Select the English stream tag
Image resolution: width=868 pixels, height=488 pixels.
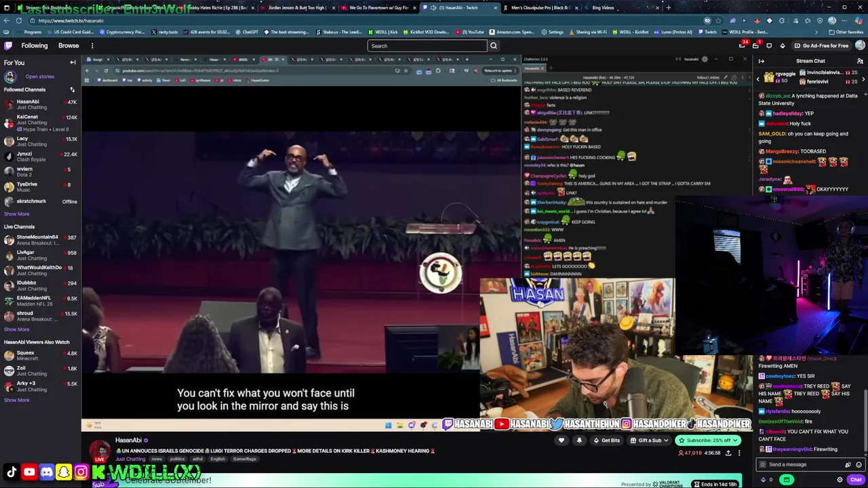[x=217, y=459]
